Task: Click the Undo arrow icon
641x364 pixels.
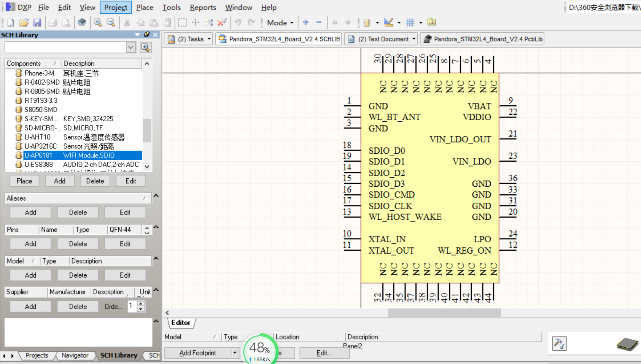Action: pos(238,22)
